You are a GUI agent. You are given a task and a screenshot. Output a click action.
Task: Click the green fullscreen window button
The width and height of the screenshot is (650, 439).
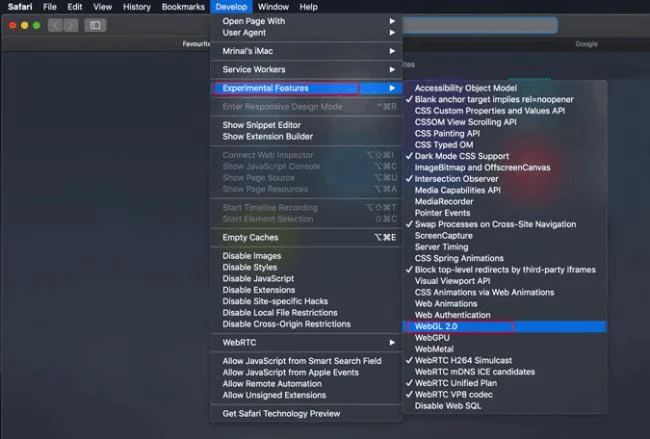(x=36, y=26)
